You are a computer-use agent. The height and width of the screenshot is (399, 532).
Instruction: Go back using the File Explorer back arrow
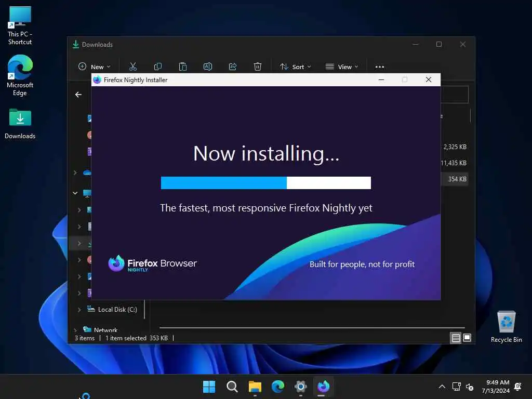point(78,95)
